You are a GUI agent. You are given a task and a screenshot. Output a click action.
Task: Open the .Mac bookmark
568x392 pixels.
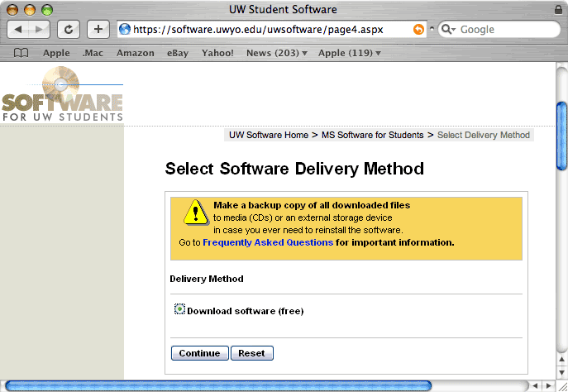click(93, 53)
